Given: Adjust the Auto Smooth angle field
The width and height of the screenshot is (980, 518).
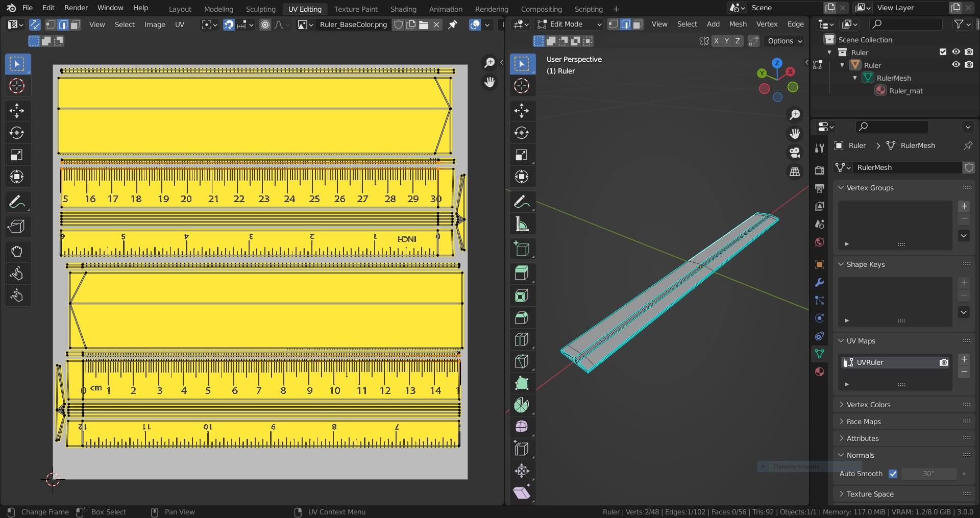Looking at the screenshot, I should tap(928, 474).
